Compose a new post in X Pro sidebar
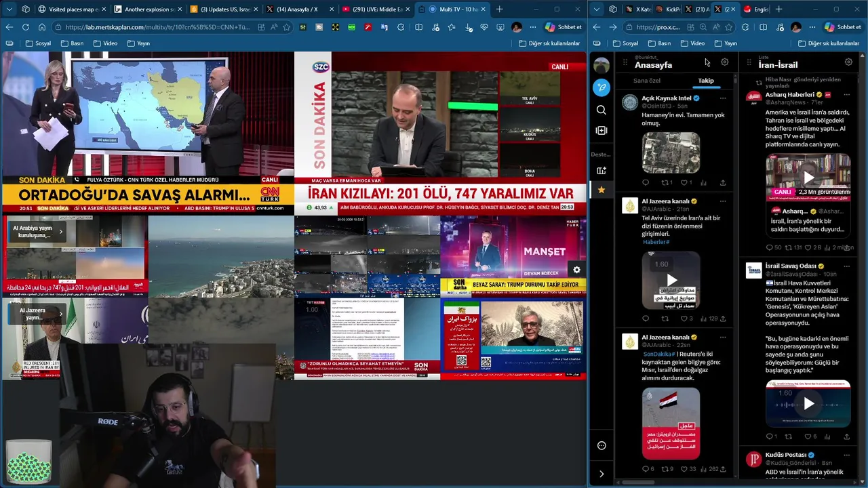Image resolution: width=868 pixels, height=488 pixels. pos(601,87)
